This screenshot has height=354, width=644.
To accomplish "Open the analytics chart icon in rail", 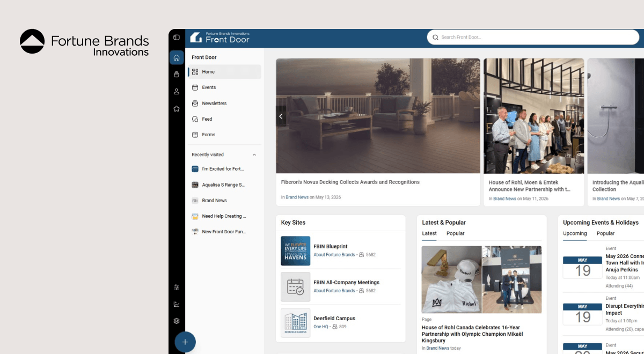I will pyautogui.click(x=177, y=304).
